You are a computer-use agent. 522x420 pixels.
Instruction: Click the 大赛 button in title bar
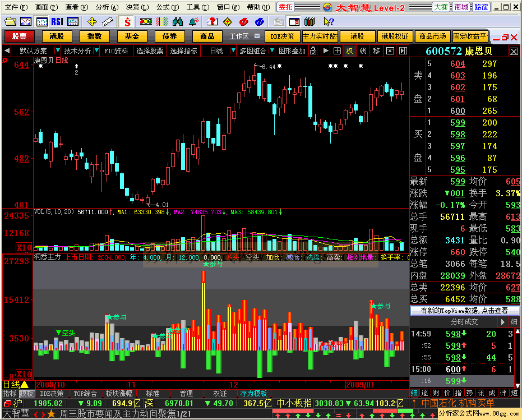pos(441,7)
